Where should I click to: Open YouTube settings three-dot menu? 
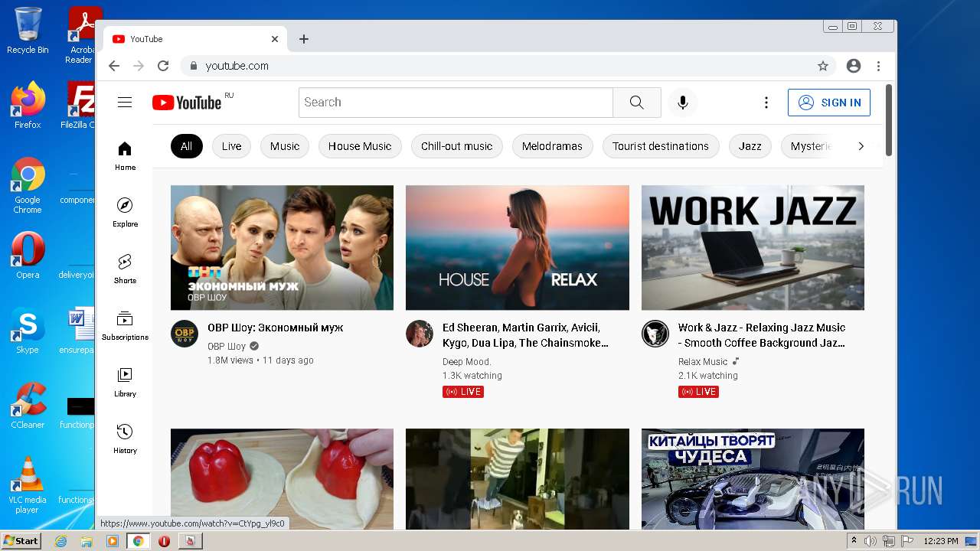coord(766,103)
